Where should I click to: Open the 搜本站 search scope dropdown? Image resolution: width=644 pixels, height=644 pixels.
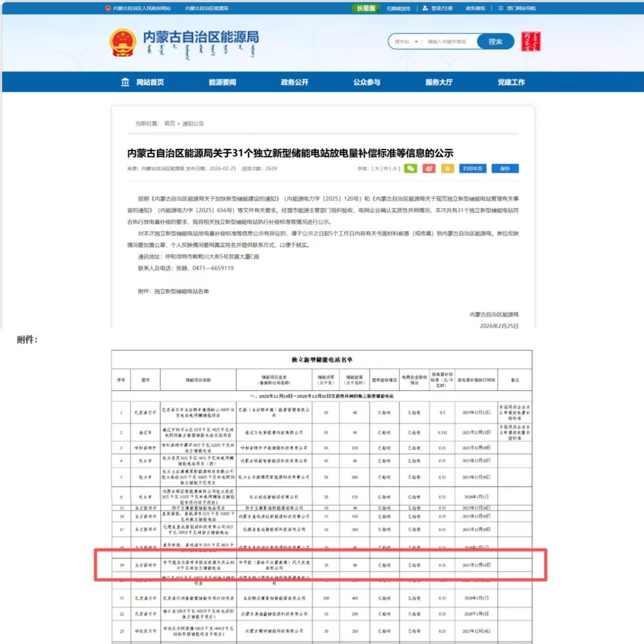(x=406, y=42)
